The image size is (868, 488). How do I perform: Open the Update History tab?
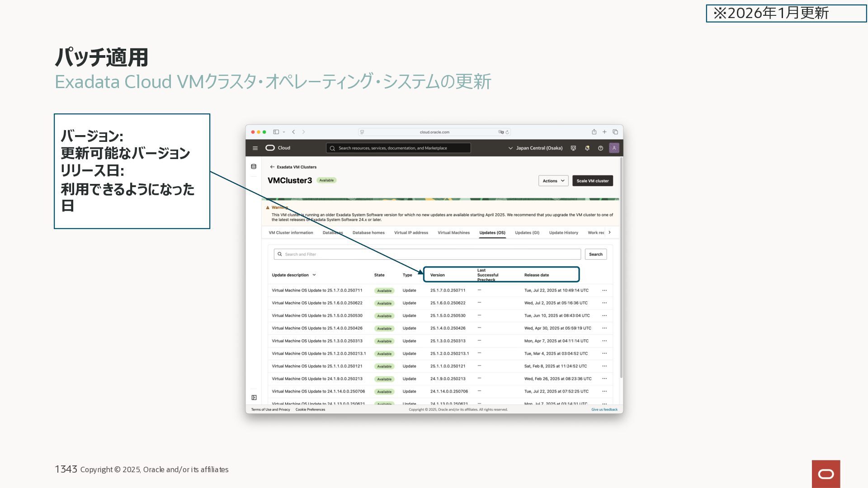563,233
